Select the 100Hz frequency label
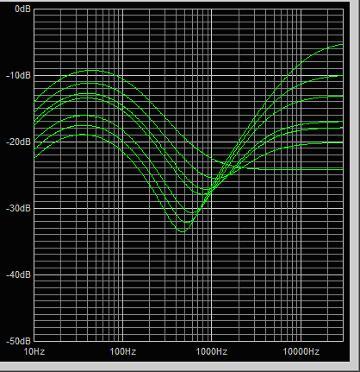 point(123,352)
